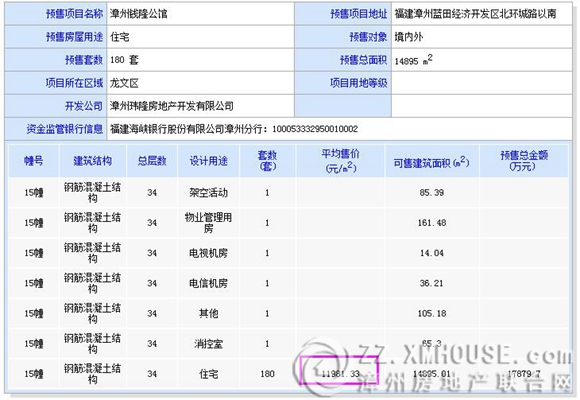Select the 架空活动 row usage cell
The height and width of the screenshot is (400, 580).
209,192
